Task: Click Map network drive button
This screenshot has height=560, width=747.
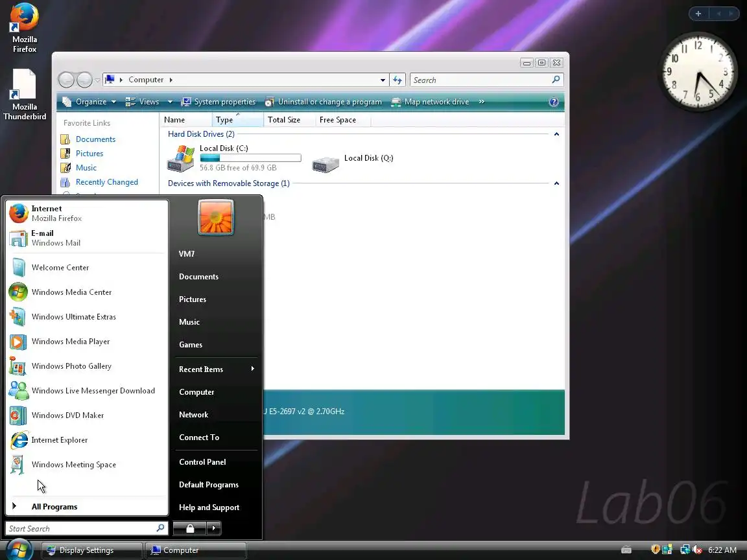Action: click(430, 102)
